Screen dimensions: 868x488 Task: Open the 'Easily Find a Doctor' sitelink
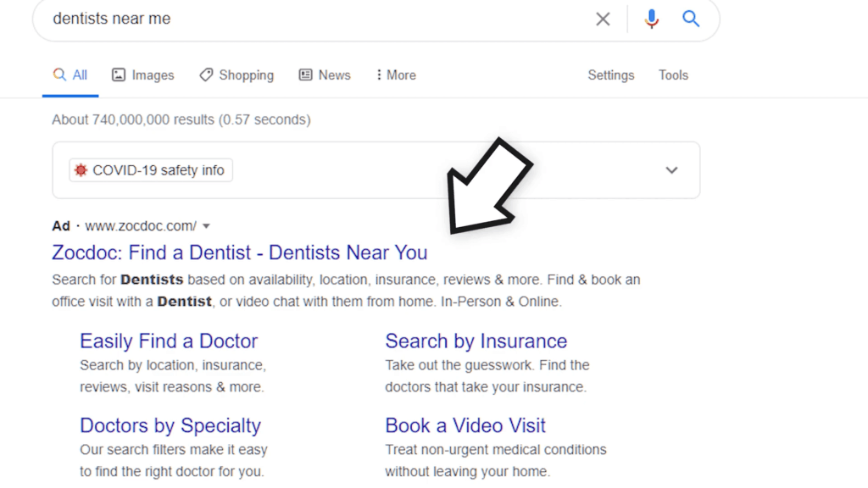pos(169,341)
